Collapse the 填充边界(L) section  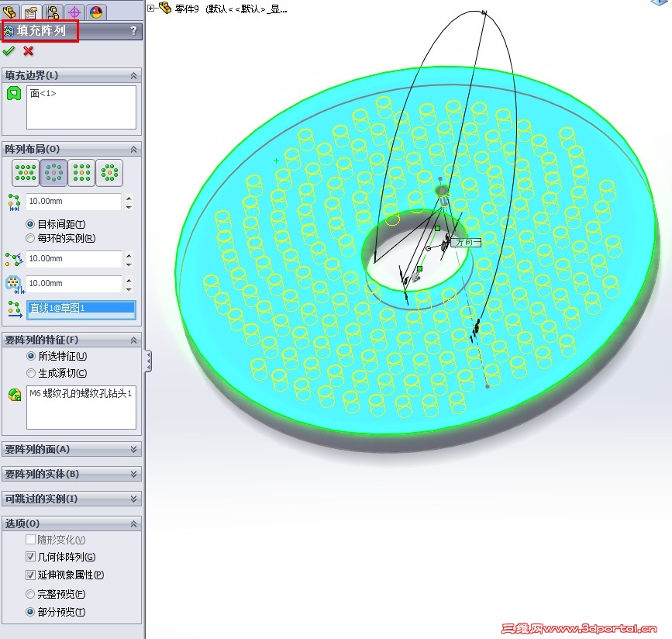tap(134, 76)
